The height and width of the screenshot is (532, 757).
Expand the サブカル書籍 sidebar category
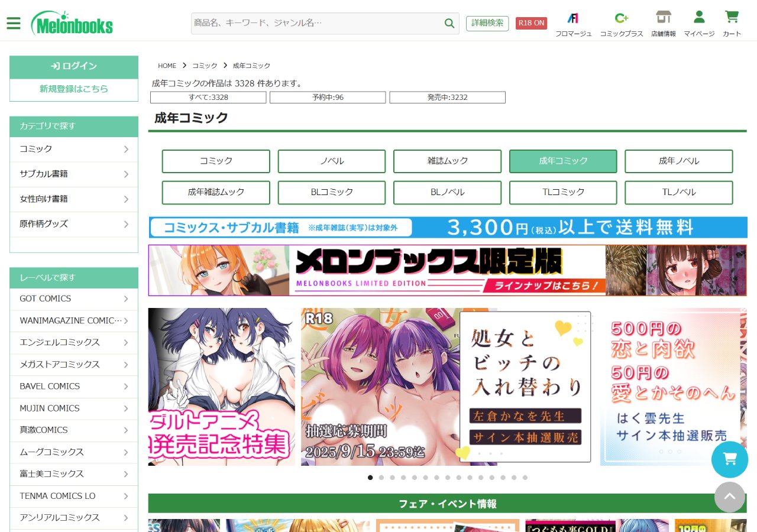point(74,174)
